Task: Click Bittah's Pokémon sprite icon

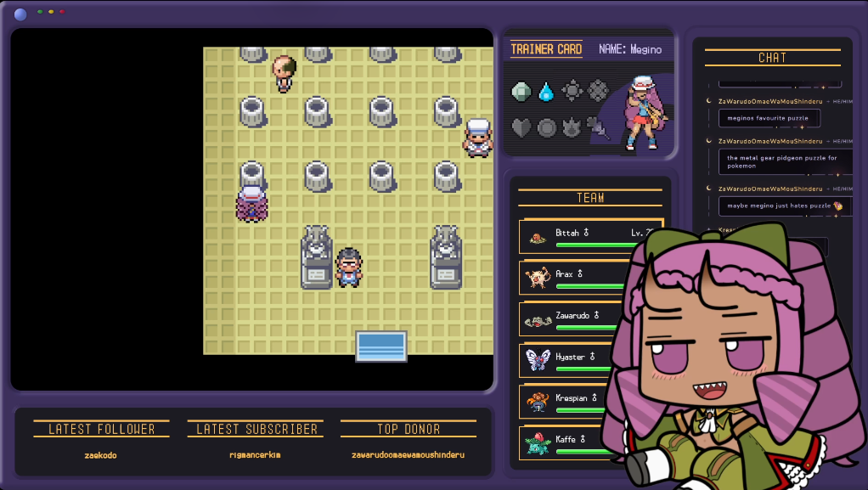Action: tap(537, 238)
